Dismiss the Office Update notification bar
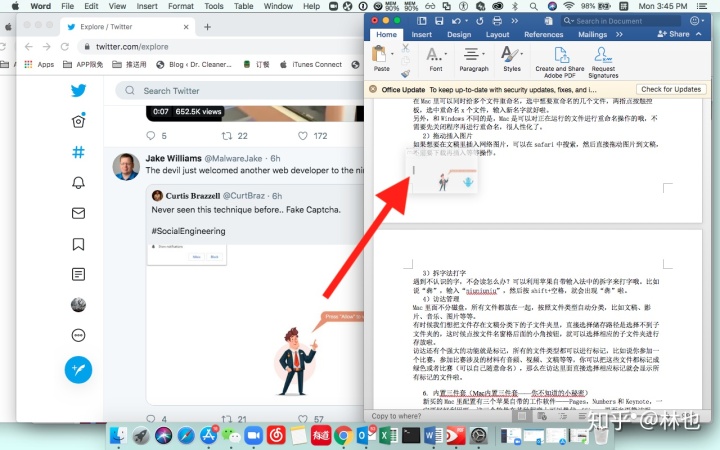The image size is (720, 450). pos(373,89)
